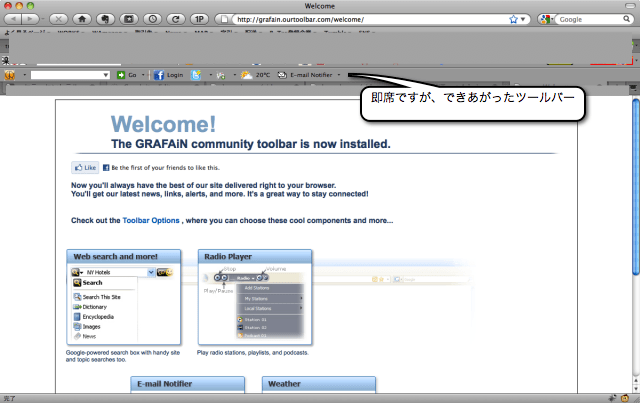The image size is (640, 403).
Task: Click the Radio Player card header
Action: [x=255, y=256]
